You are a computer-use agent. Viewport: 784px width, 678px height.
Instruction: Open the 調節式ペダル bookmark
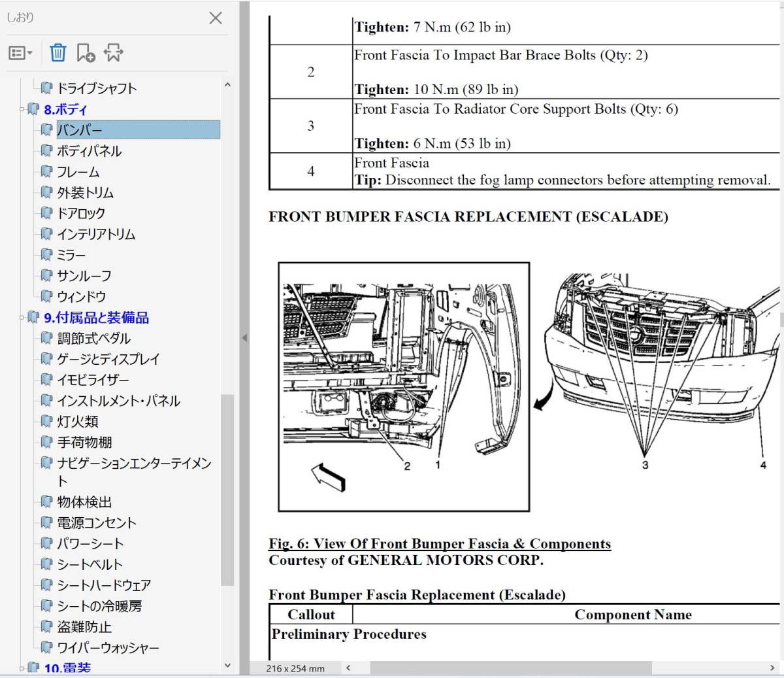coord(94,339)
